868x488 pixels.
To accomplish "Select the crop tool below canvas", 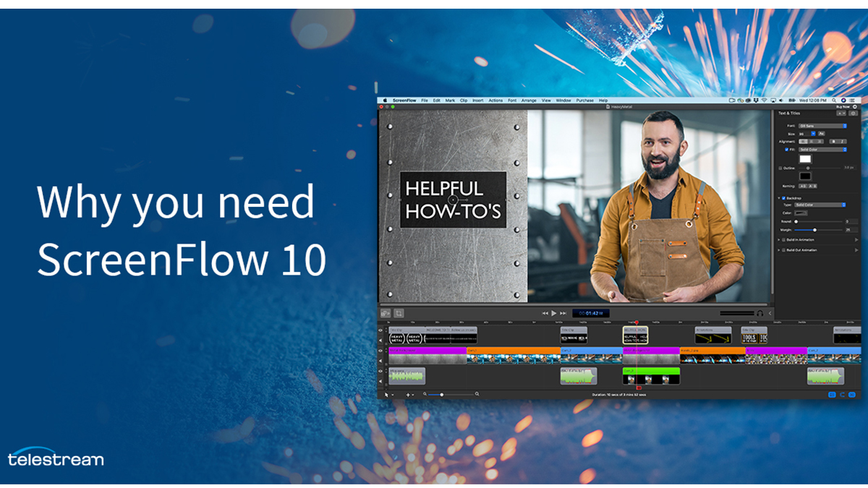I will click(x=399, y=313).
